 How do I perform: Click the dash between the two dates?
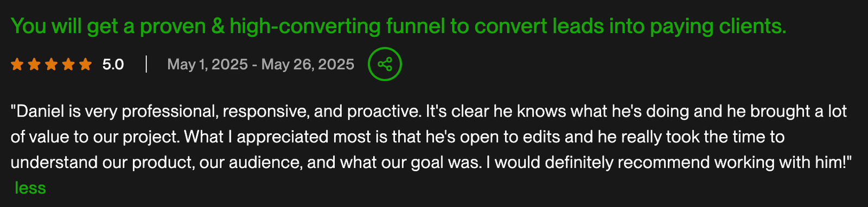[x=254, y=65]
